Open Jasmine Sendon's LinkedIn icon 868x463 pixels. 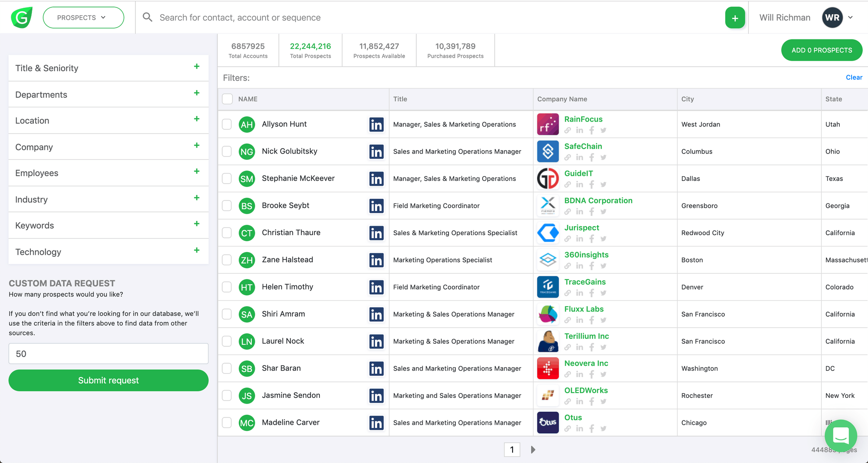(376, 396)
